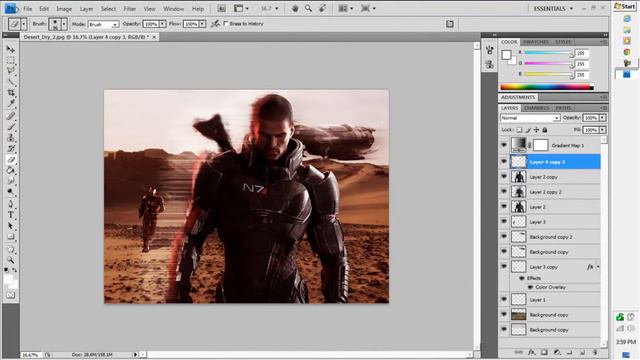Screen dimensions: 640x360
Task: Open the Filter menu
Action: click(129, 9)
